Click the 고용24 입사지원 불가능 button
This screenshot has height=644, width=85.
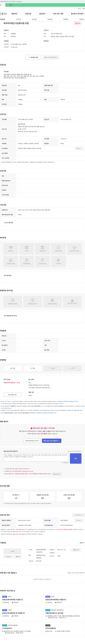pos(50,57)
